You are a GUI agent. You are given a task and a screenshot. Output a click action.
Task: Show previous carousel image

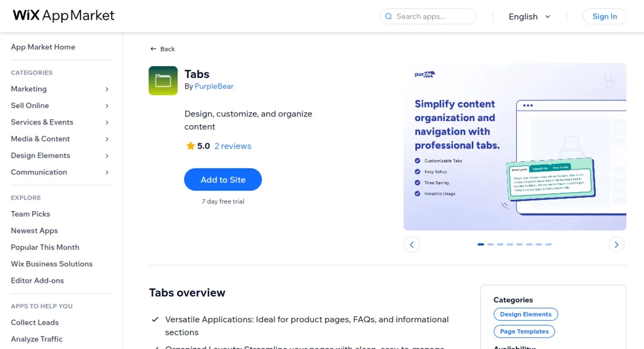click(412, 244)
